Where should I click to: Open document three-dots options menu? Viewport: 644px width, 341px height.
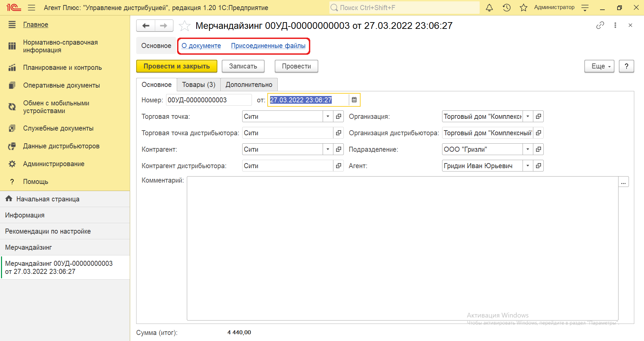tap(615, 25)
